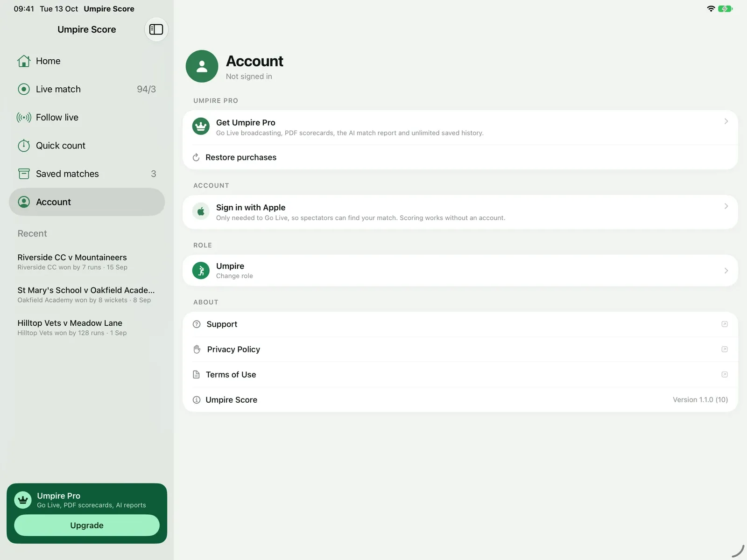The image size is (747, 560).
Task: Open Support external link arrow
Action: [725, 324]
